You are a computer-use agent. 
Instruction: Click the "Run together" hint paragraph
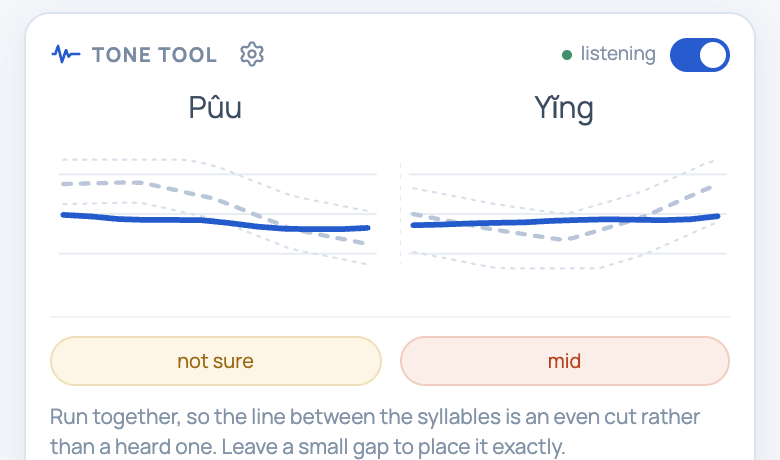coord(375,431)
